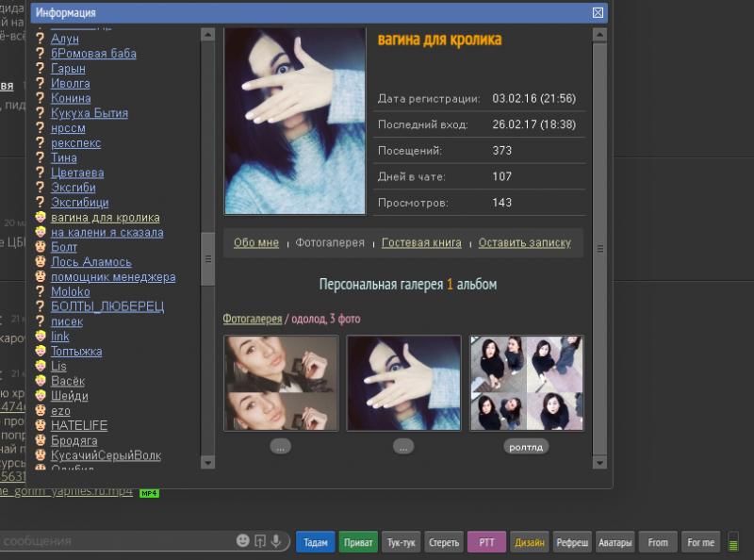754x560 pixels.
Task: Click the face icon beside Болт
Action: click(41, 247)
